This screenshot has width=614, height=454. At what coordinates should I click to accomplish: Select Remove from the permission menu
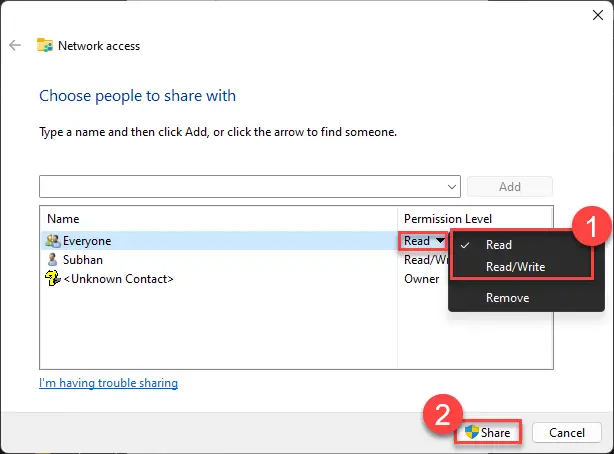click(507, 297)
